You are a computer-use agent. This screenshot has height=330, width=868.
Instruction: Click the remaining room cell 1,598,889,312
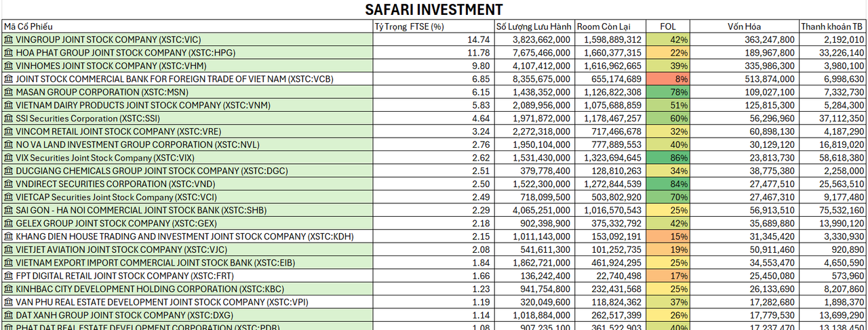(x=610, y=40)
